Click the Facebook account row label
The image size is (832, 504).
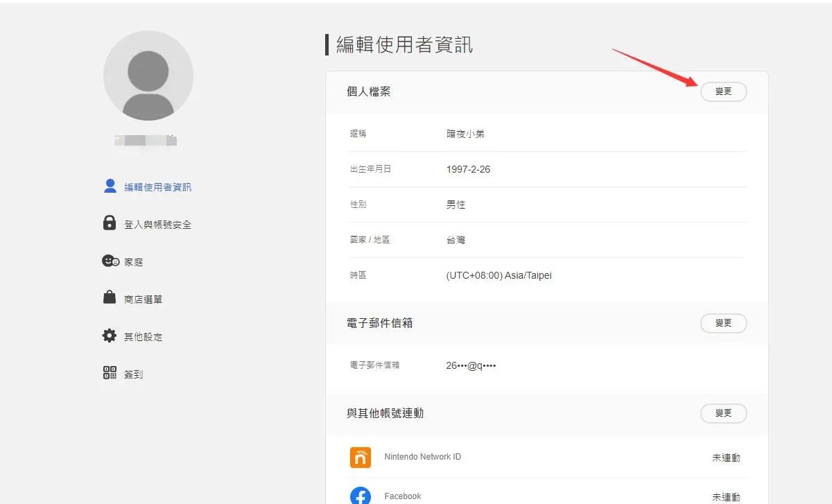tap(403, 495)
